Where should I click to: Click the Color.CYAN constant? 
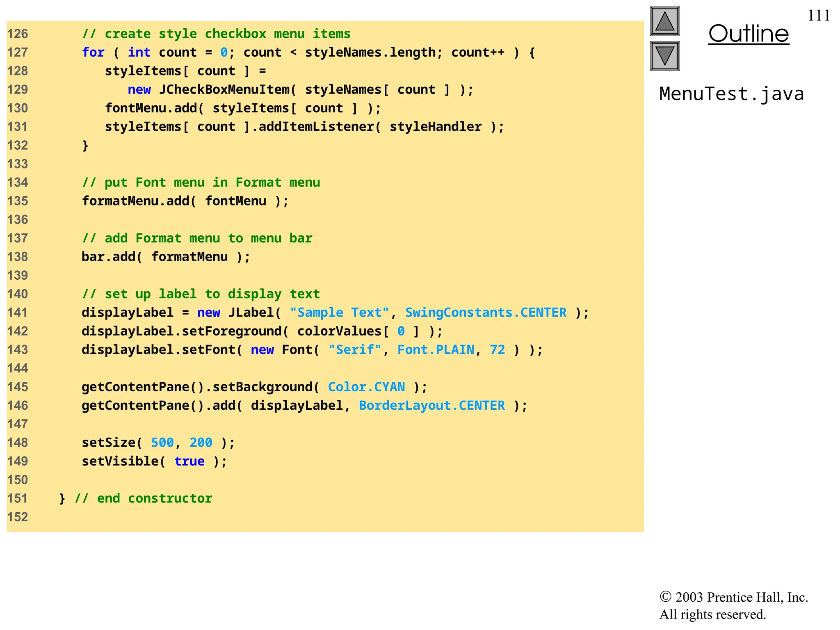coord(366,387)
